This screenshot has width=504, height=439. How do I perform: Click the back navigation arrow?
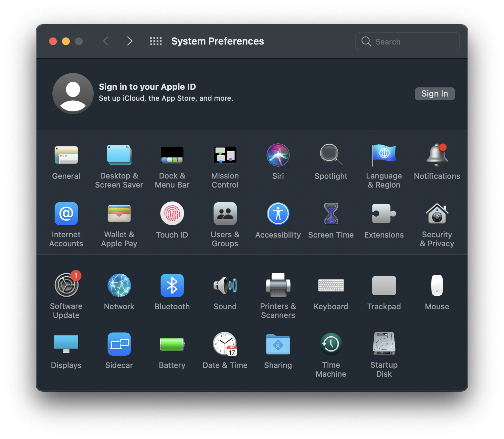pos(106,41)
